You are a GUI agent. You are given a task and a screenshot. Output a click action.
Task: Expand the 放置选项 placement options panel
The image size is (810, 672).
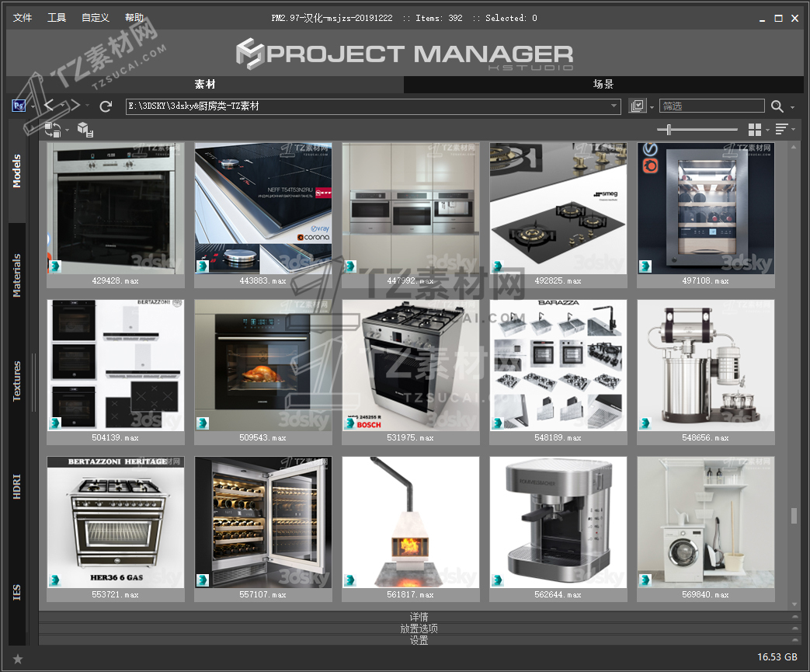point(419,628)
